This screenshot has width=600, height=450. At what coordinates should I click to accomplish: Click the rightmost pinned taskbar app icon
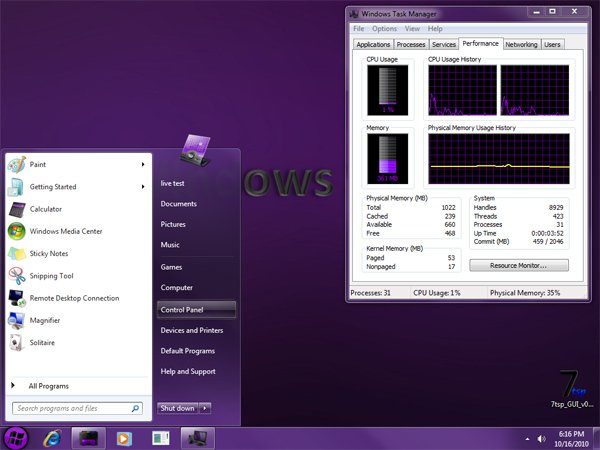point(197,439)
